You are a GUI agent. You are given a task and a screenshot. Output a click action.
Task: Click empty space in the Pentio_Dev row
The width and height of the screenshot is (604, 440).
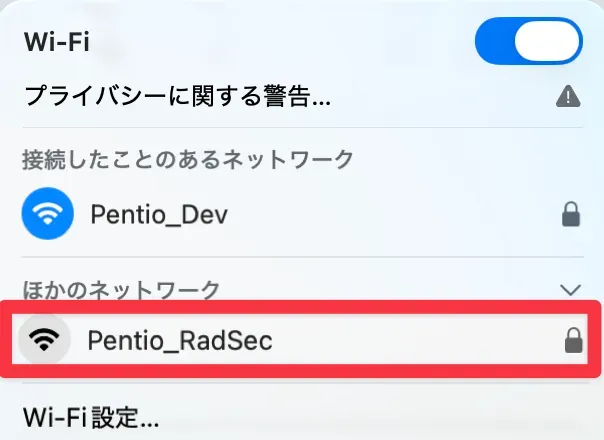[400, 212]
